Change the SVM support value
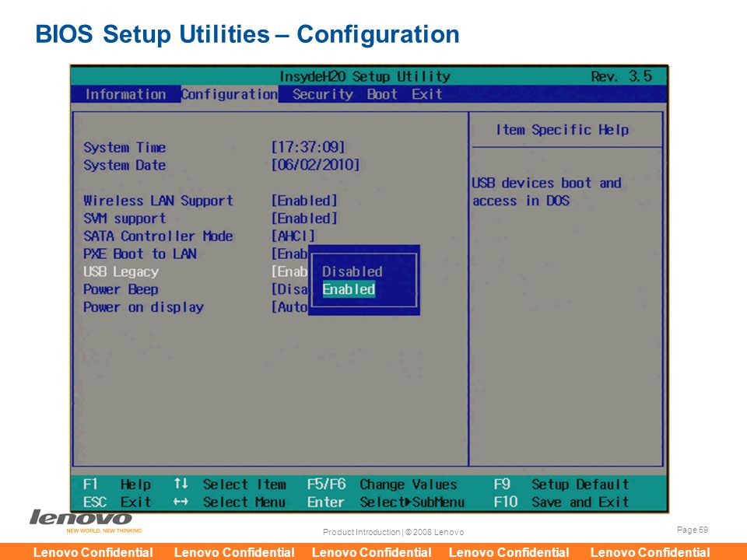 (304, 218)
